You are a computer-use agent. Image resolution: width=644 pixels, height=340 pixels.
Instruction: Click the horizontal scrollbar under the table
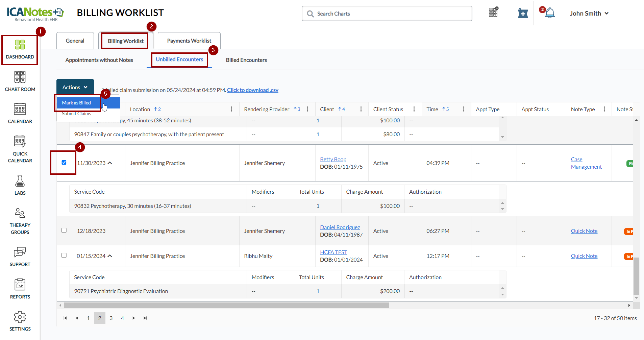tap(226, 306)
